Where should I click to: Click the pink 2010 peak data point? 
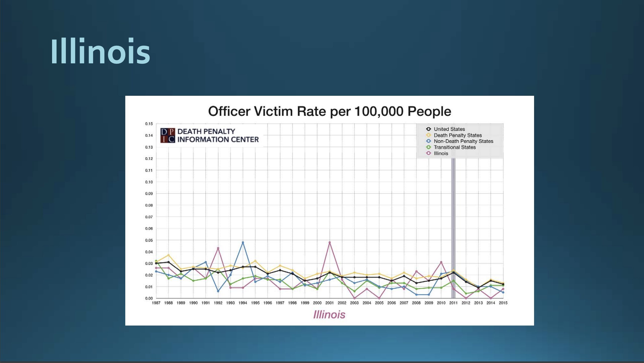441,262
